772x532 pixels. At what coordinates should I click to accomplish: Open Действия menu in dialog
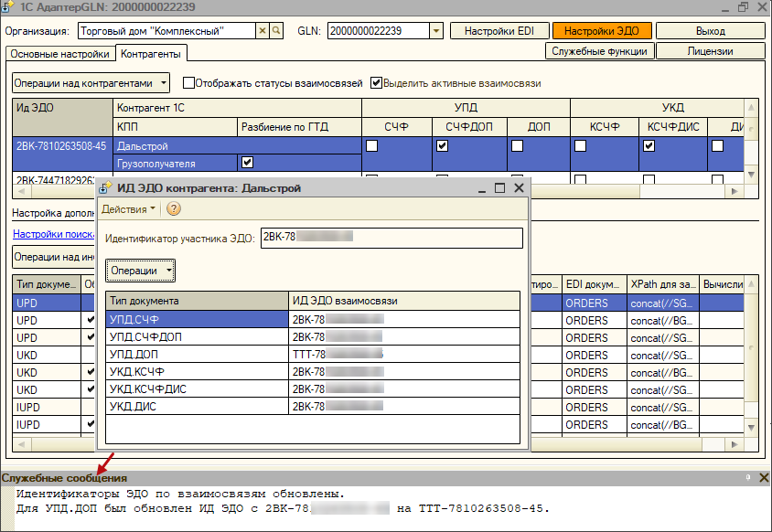128,209
